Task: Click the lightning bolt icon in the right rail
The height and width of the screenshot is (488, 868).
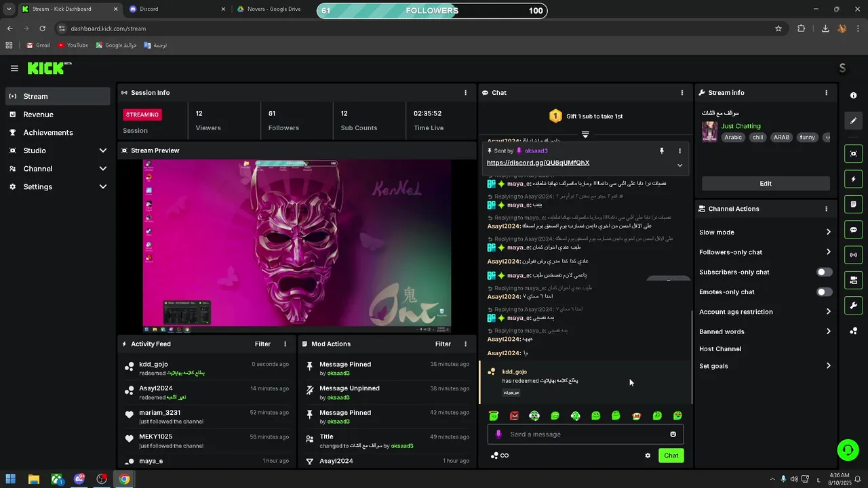Action: [x=854, y=179]
